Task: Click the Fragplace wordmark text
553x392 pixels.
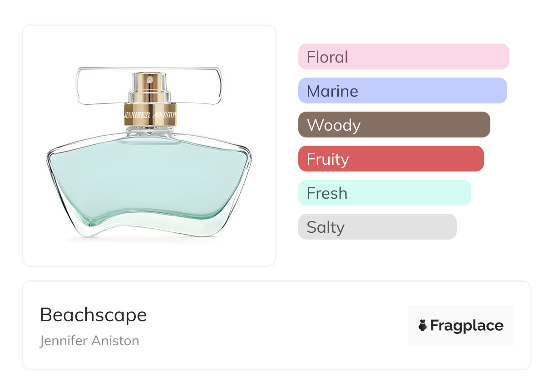Action: coord(467,325)
